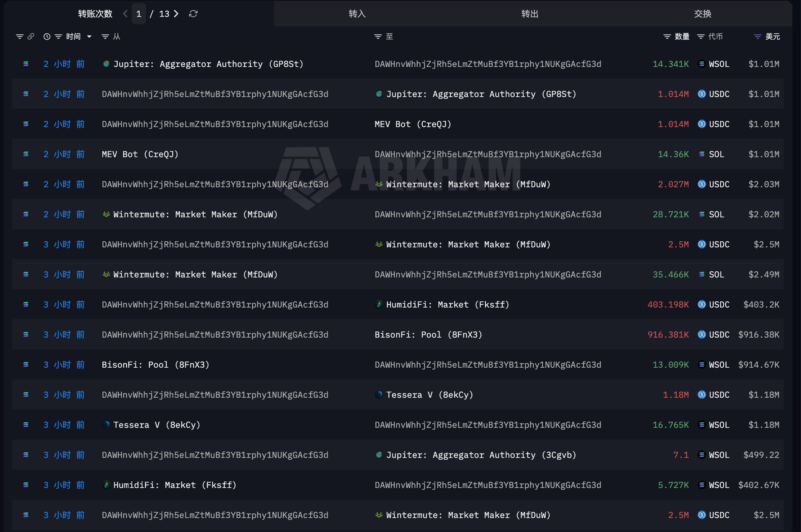Click the HumidiFi Market (Fksff) recipient icon

pyautogui.click(x=379, y=305)
